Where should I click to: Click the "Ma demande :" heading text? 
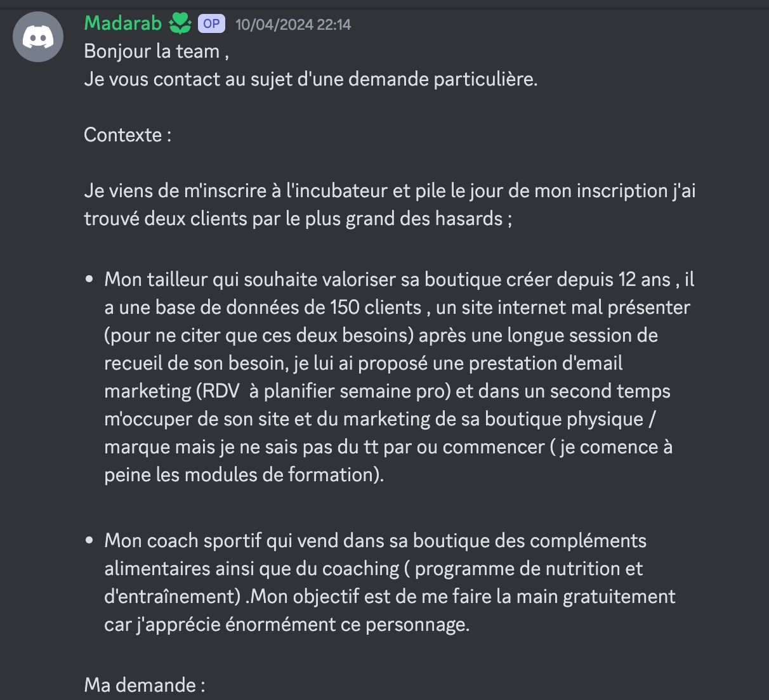[x=145, y=685]
